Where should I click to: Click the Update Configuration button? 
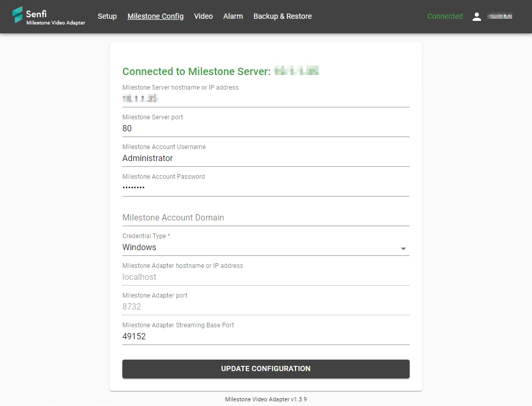click(x=266, y=369)
